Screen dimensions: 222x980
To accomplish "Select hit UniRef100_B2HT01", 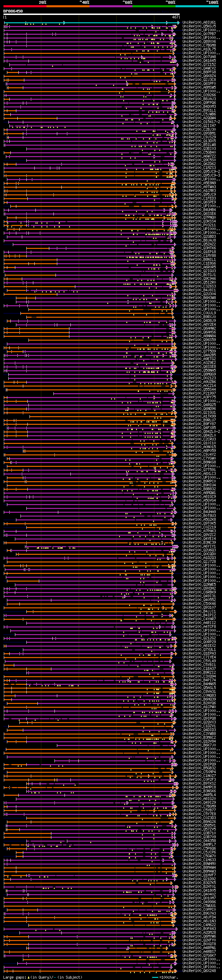I will (x=199, y=886).
